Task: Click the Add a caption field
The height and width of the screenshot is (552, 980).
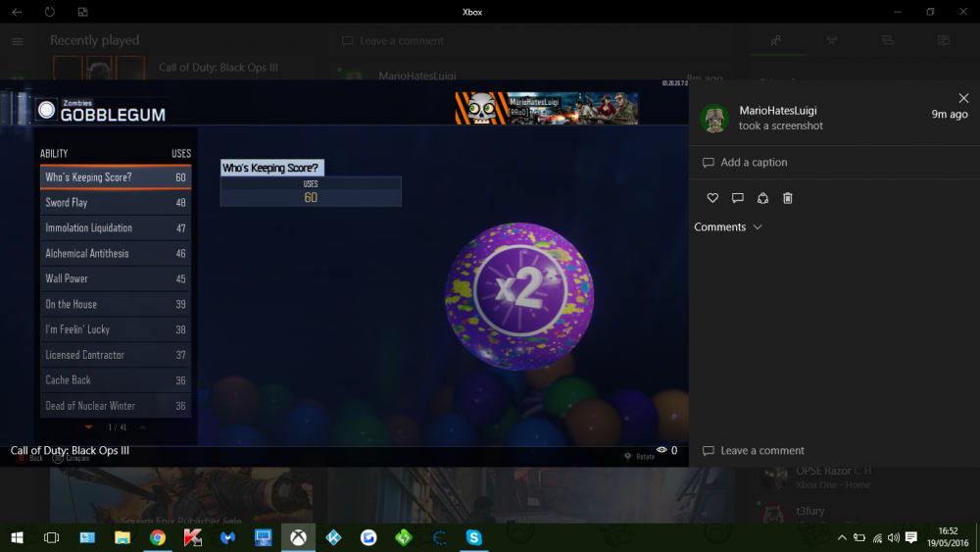Action: [754, 163]
